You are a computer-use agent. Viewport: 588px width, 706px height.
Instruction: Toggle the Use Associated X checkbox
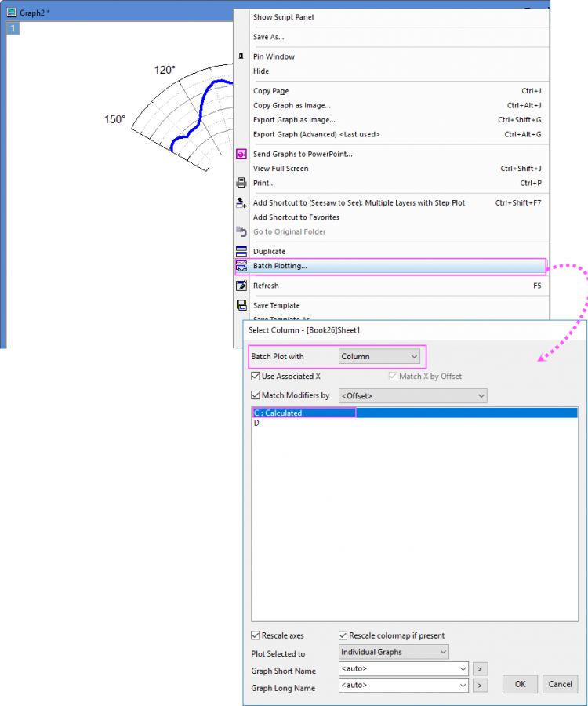coord(256,377)
